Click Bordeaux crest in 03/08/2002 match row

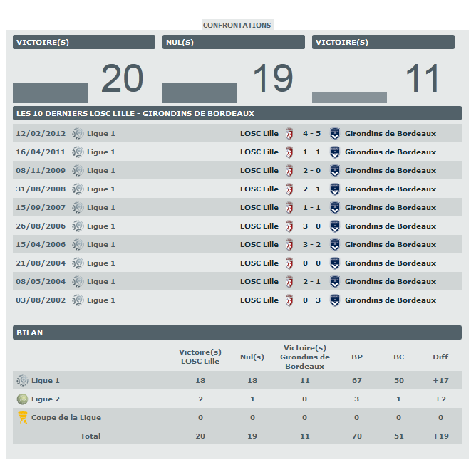[335, 300]
